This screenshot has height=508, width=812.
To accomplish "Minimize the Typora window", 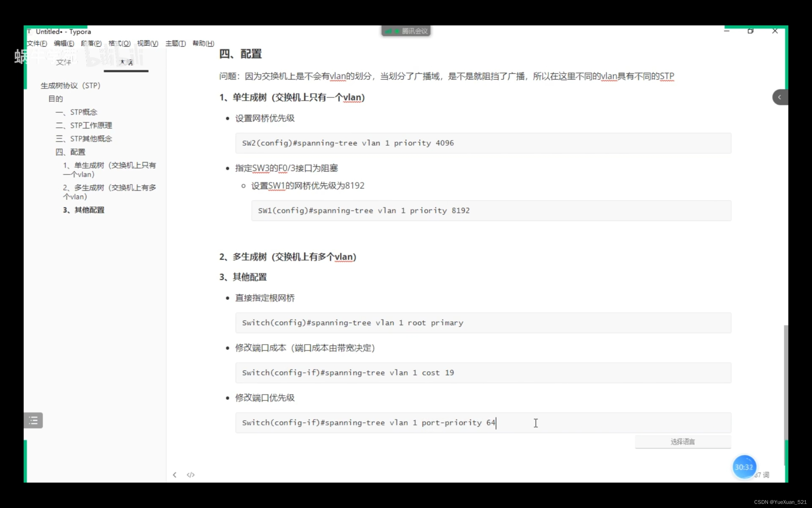I will pyautogui.click(x=727, y=31).
